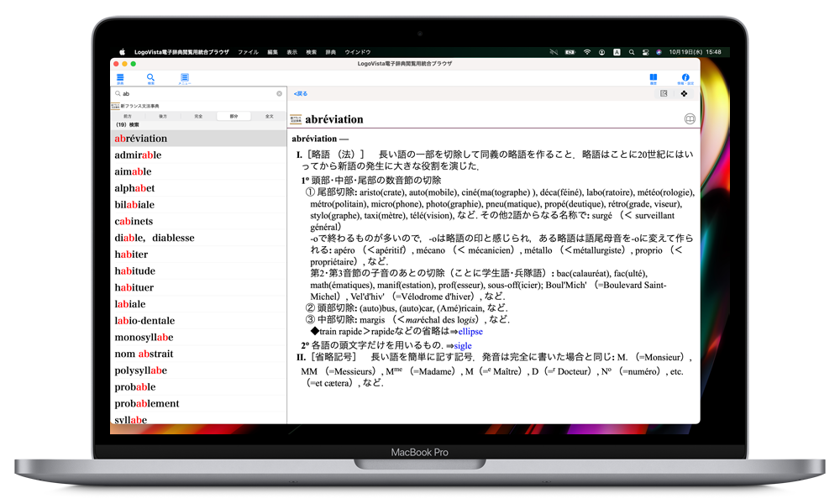This screenshot has width=840, height=504.
Task: Clear the search field with the x icon
Action: [x=279, y=94]
